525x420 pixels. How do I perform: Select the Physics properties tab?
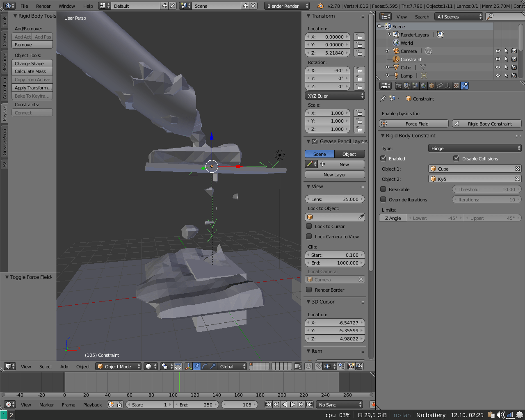[x=464, y=86]
